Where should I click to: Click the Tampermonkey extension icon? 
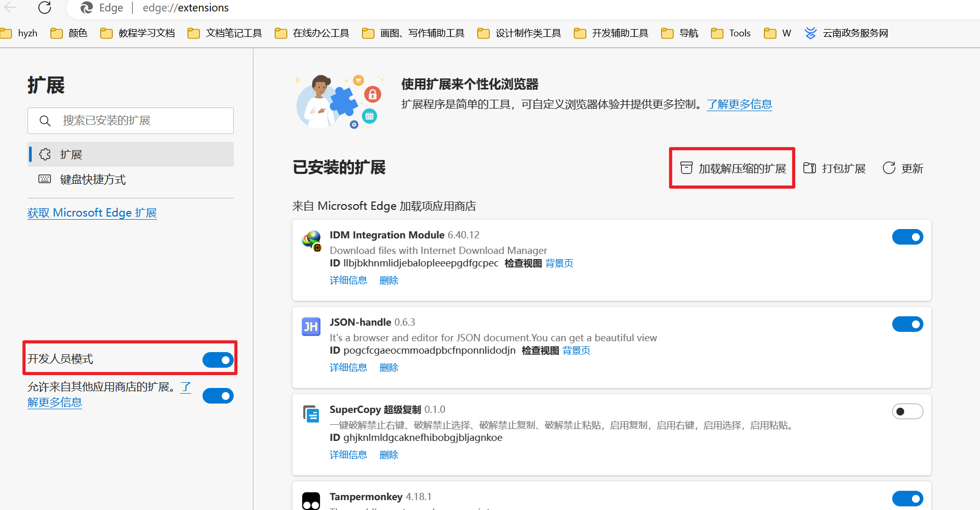click(x=311, y=501)
